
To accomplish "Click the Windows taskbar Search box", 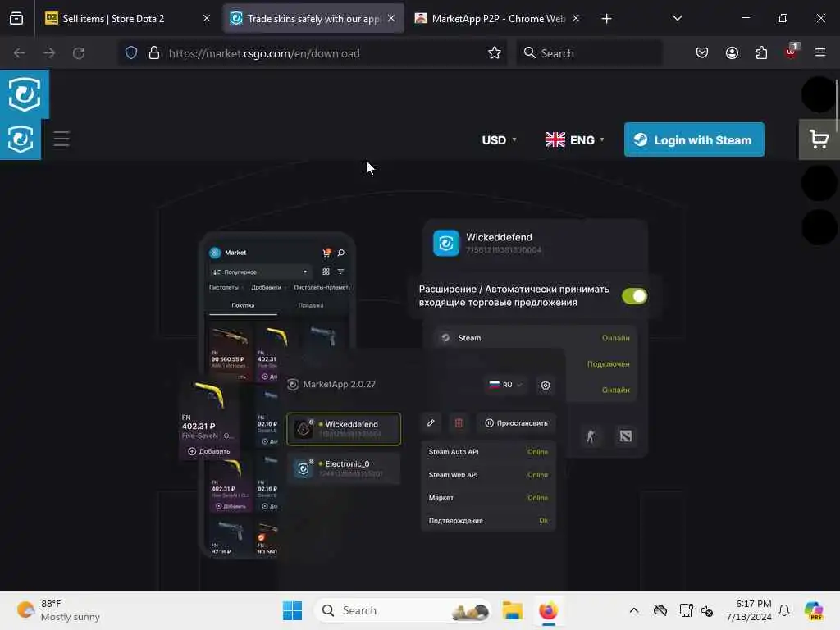I will (x=402, y=610).
